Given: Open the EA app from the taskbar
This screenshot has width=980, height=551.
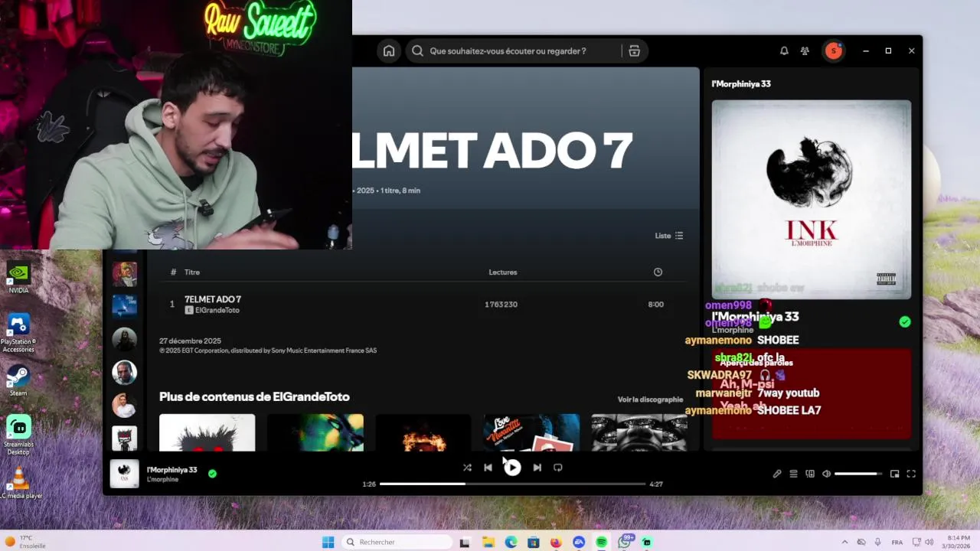Looking at the screenshot, I should click(x=579, y=542).
